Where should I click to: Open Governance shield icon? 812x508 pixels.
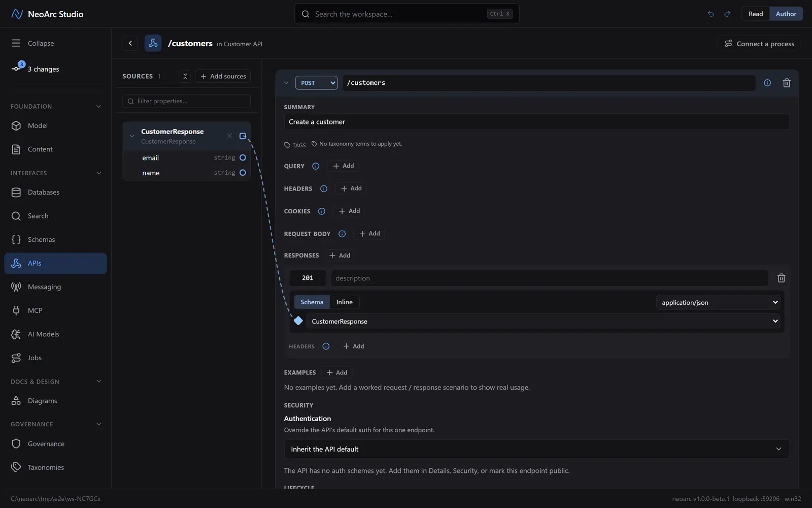[x=16, y=443]
